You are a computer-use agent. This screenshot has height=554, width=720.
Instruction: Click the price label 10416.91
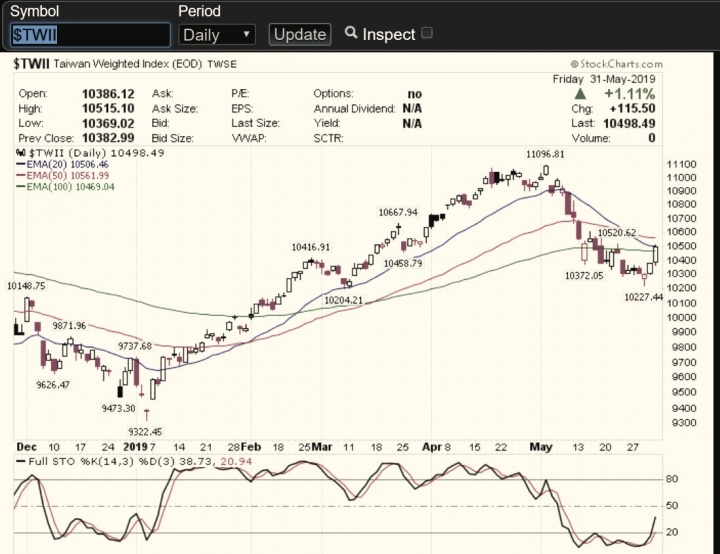pyautogui.click(x=310, y=247)
